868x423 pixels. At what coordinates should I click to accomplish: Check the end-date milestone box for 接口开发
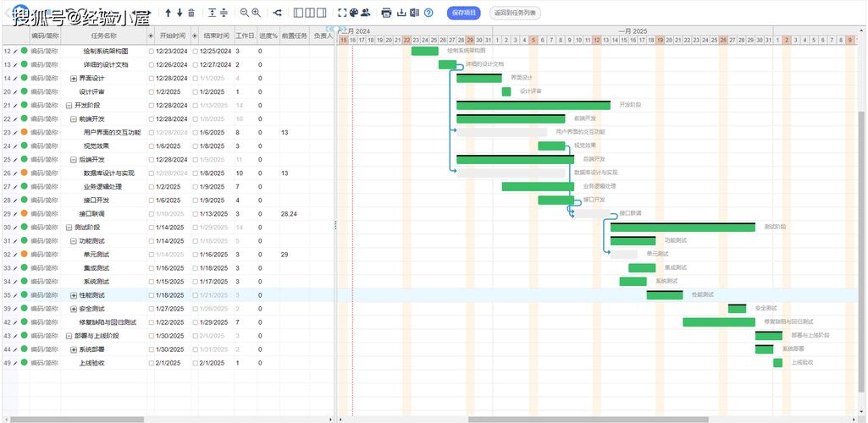pyautogui.click(x=195, y=201)
